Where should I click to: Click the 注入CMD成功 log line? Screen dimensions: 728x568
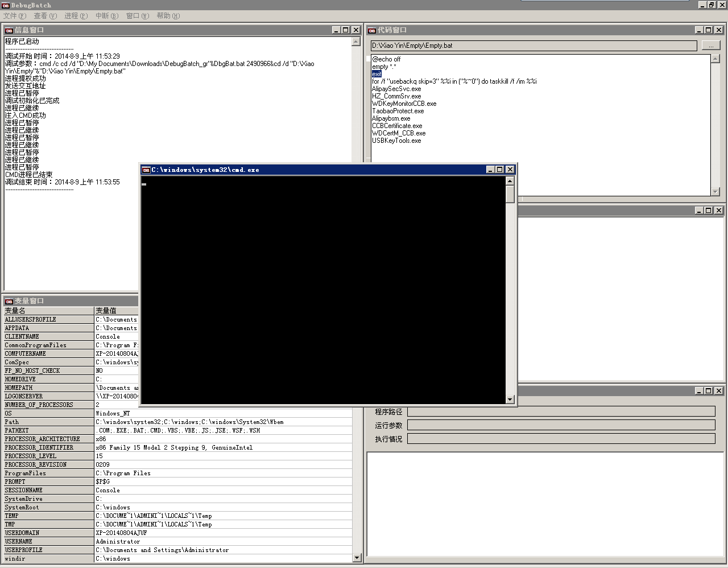26,116
